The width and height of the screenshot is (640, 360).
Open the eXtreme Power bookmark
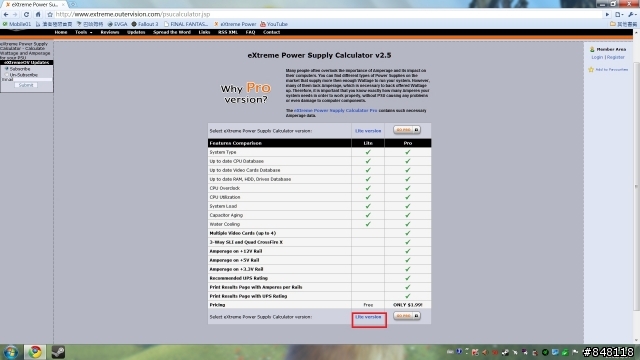click(x=235, y=24)
